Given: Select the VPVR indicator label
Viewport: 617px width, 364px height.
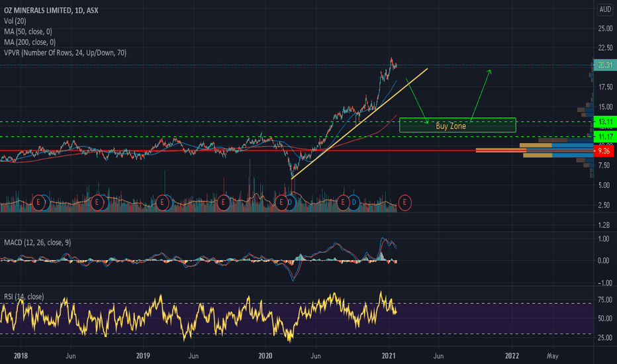Looking at the screenshot, I should 66,53.
